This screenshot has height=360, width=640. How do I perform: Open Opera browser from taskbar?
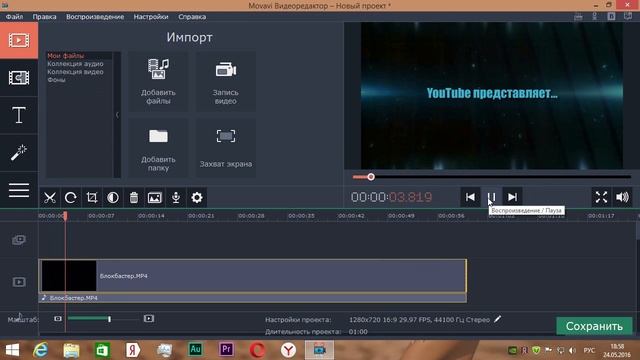point(257,350)
